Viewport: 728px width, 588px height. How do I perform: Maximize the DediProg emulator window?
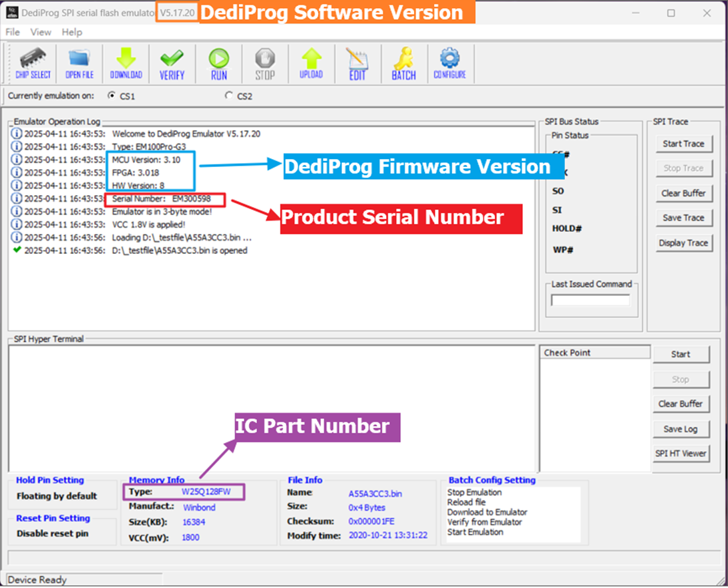point(671,13)
